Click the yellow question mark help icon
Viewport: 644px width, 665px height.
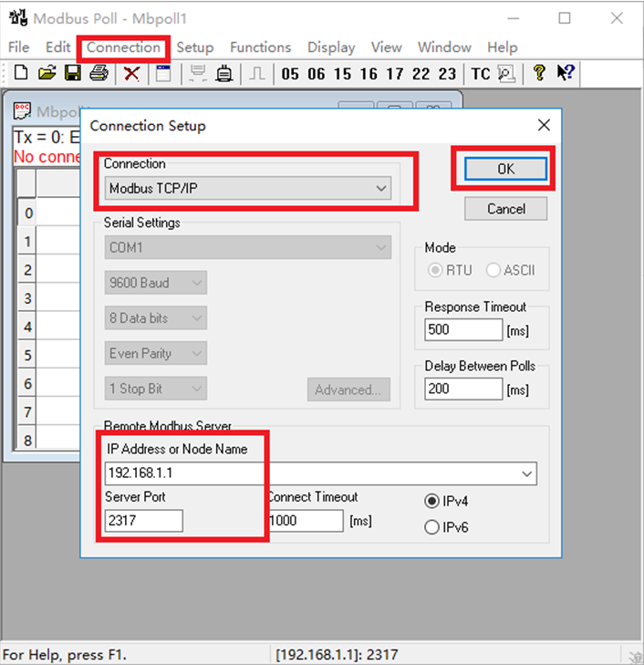(539, 74)
